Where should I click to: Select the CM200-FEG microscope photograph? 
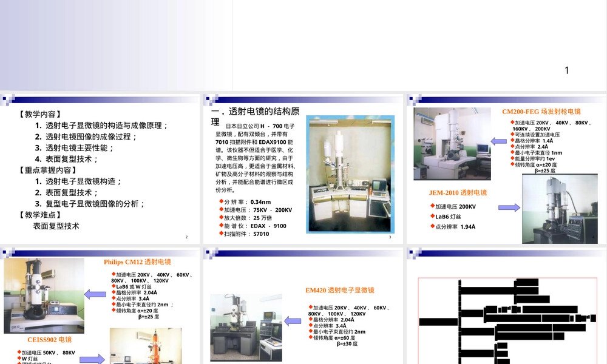pyautogui.click(x=452, y=144)
